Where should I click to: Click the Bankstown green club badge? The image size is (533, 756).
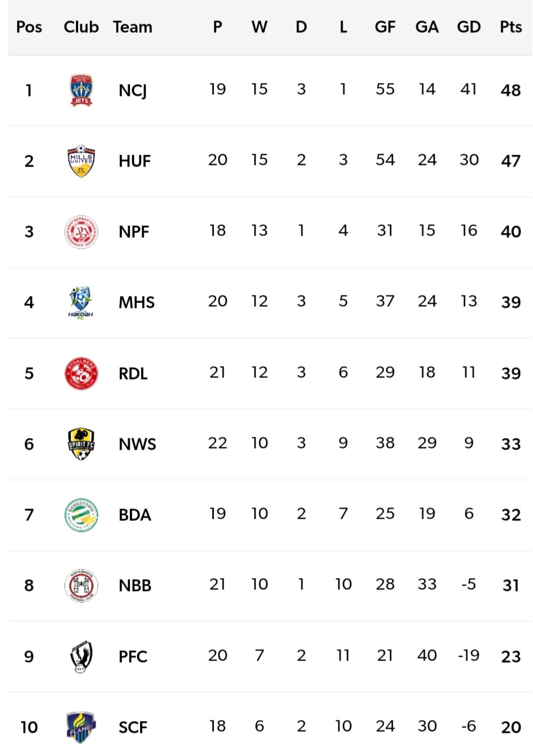click(81, 514)
